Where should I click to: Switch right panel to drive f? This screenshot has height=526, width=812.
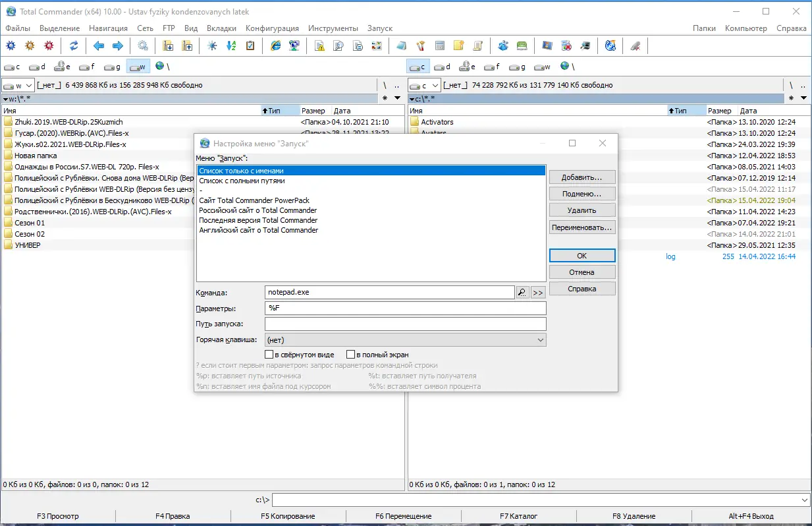(492, 67)
